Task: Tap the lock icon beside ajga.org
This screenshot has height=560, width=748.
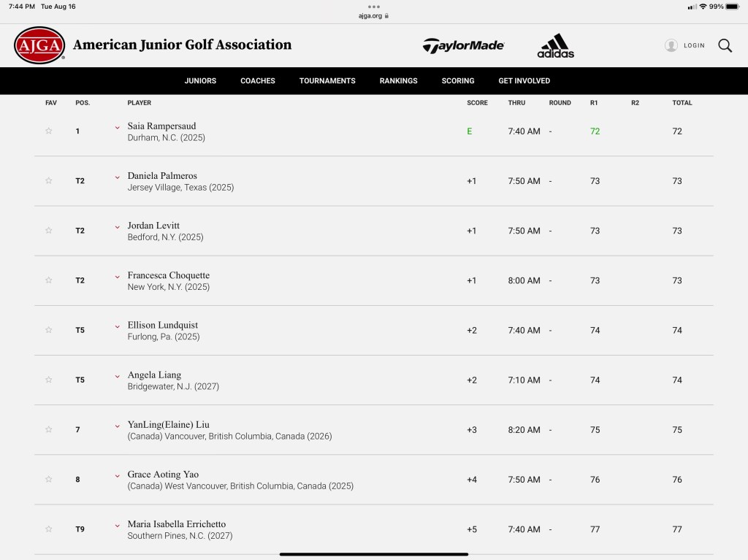Action: (x=387, y=15)
